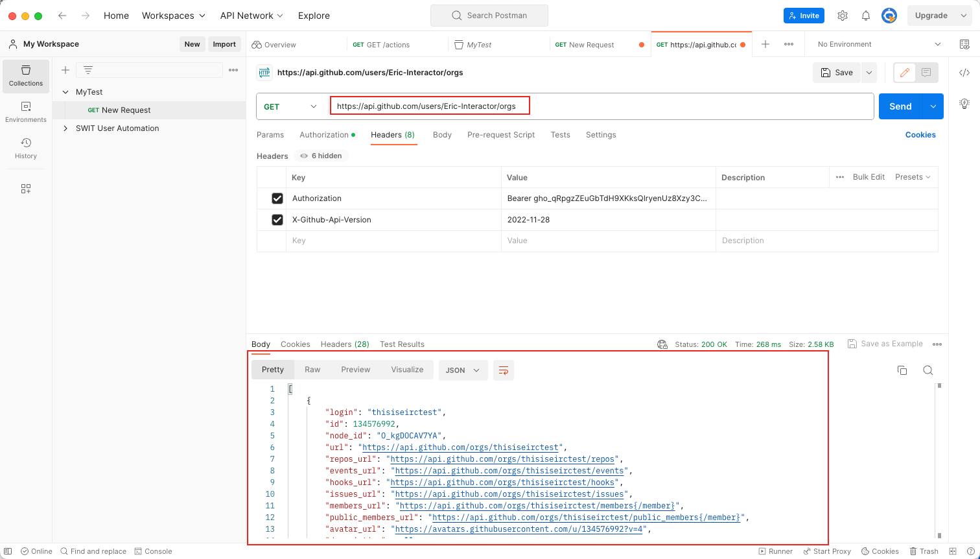Click the network globe icon beside Status

coord(662,344)
